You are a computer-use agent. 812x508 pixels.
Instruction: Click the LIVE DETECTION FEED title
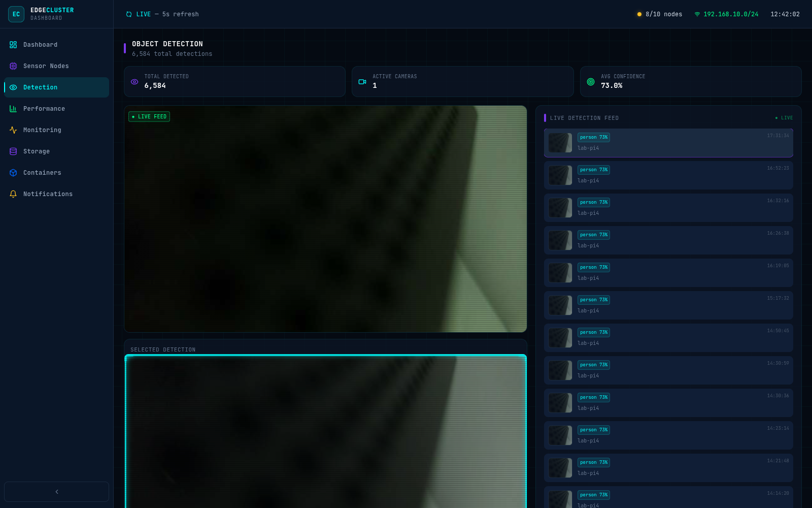pos(585,118)
